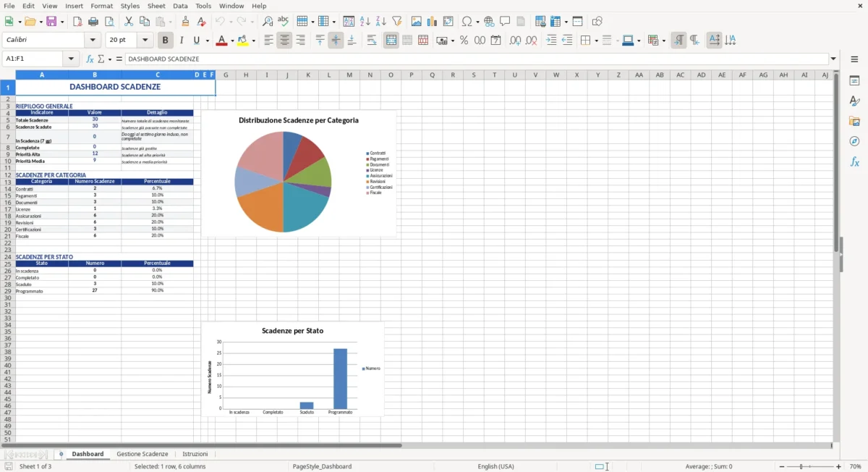Image resolution: width=868 pixels, height=472 pixels.
Task: Increase indent
Action: (551, 41)
